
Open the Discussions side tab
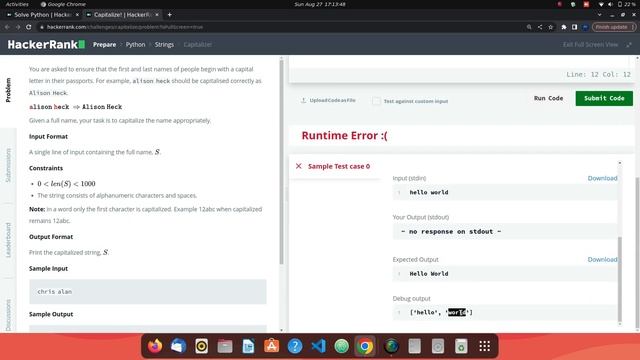tap(8, 315)
